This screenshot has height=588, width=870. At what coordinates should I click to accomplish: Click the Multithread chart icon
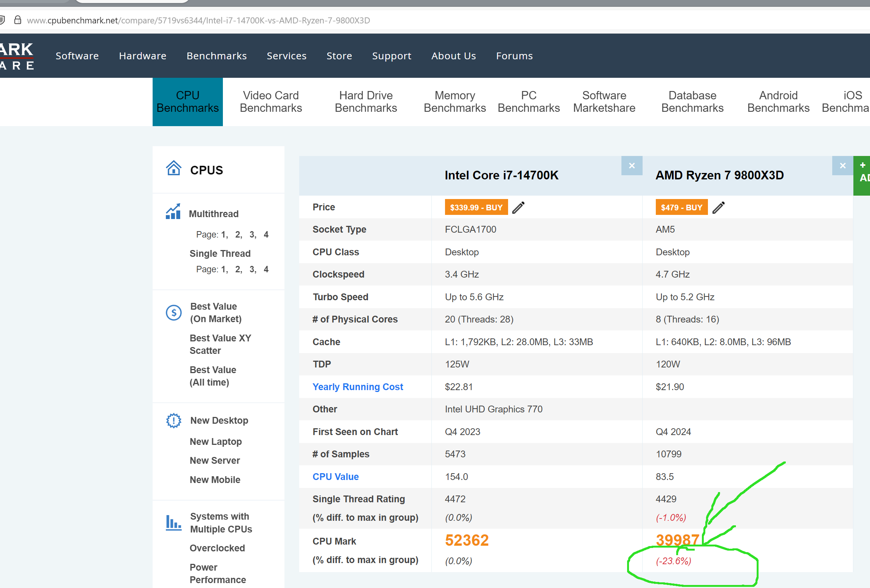[173, 212]
